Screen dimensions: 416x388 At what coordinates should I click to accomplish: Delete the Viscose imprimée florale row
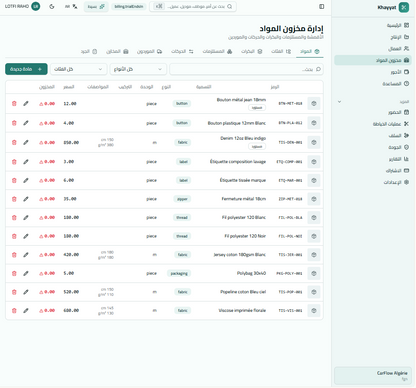click(x=14, y=311)
